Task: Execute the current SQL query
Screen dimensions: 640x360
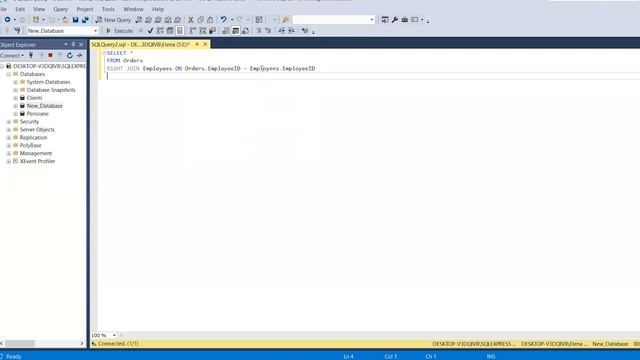Action: point(120,31)
